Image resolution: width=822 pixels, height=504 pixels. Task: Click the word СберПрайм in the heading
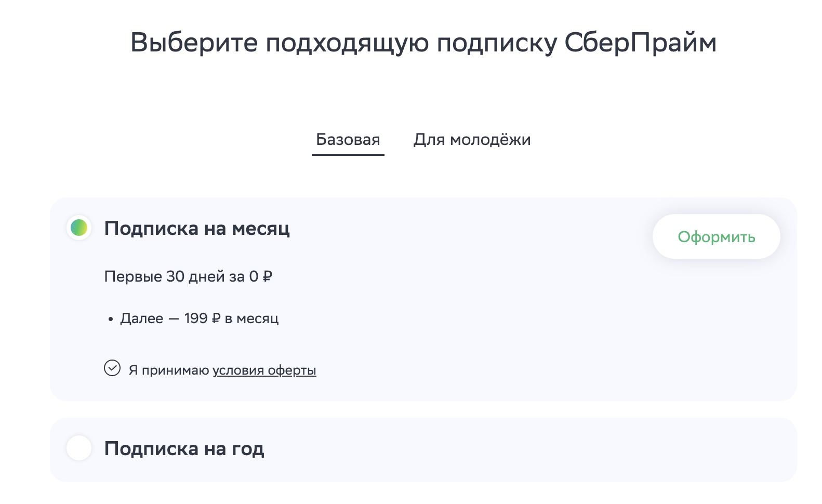pyautogui.click(x=640, y=42)
